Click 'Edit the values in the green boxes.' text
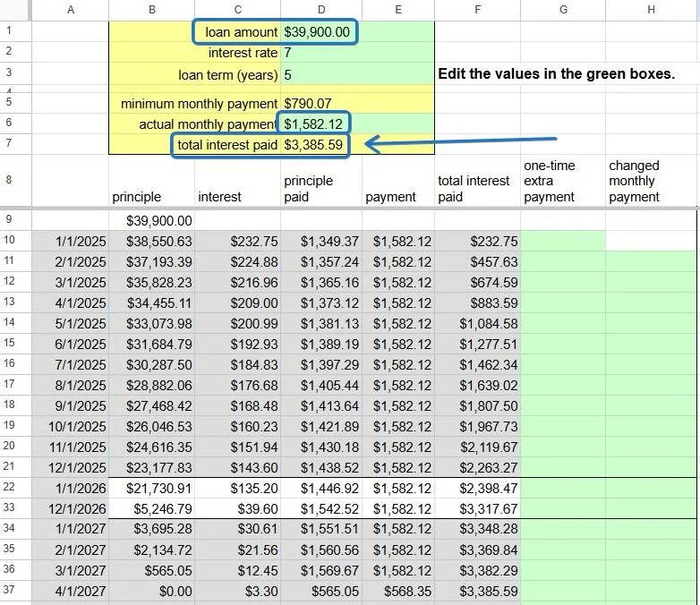Image resolution: width=700 pixels, height=605 pixels. click(556, 73)
